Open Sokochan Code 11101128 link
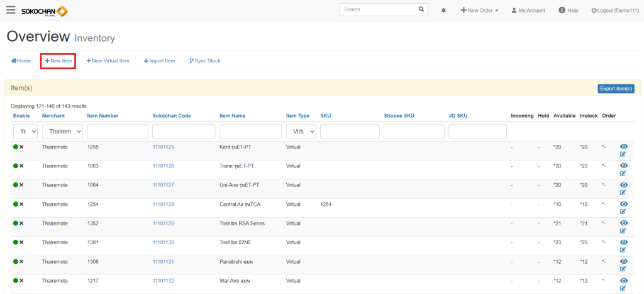Screen dimensions: 644x294 tap(163, 205)
